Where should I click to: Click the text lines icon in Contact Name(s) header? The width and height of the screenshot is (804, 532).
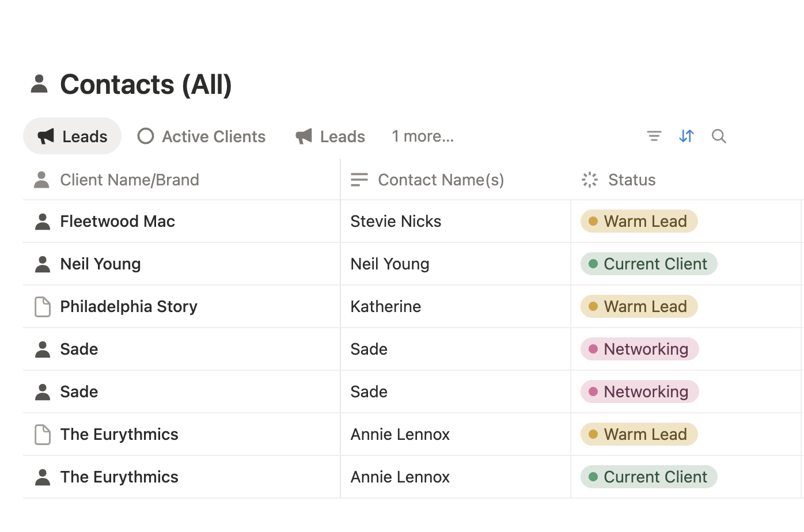pos(359,180)
